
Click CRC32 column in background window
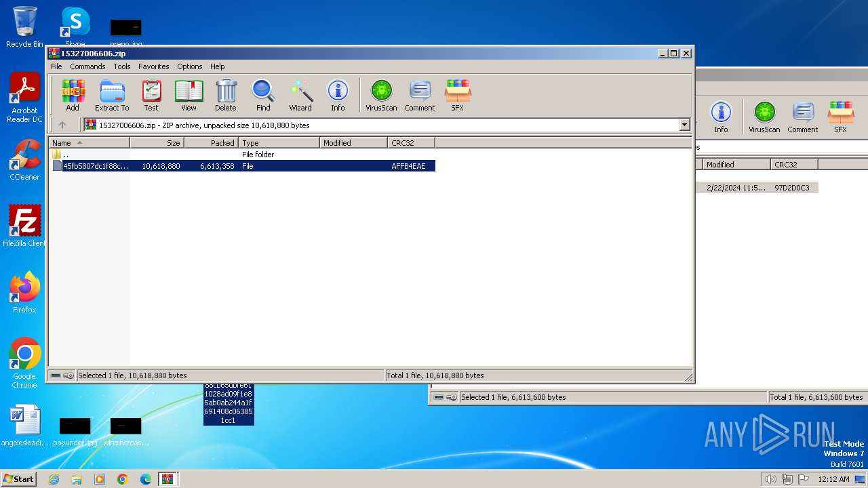(794, 165)
